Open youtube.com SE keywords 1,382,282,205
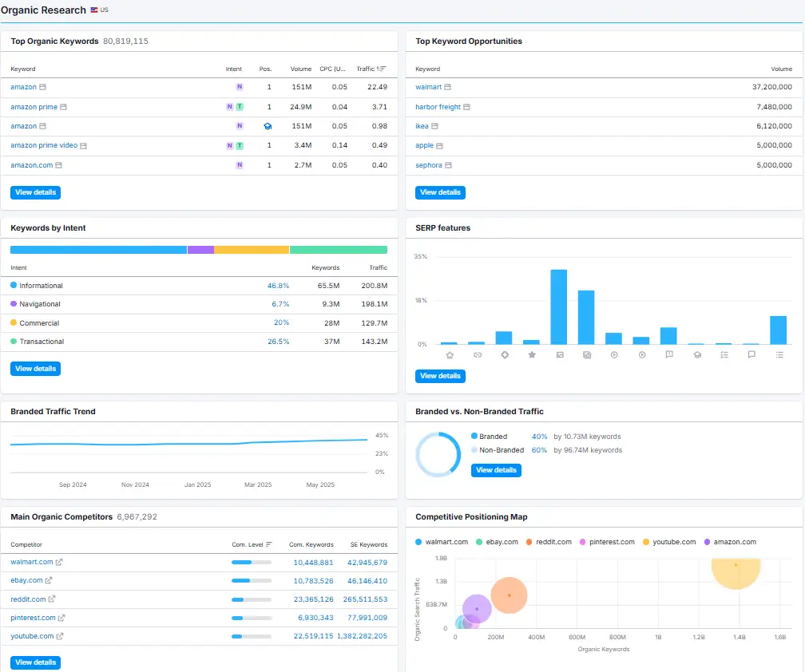Screen dimensions: 805x672 click(x=362, y=636)
